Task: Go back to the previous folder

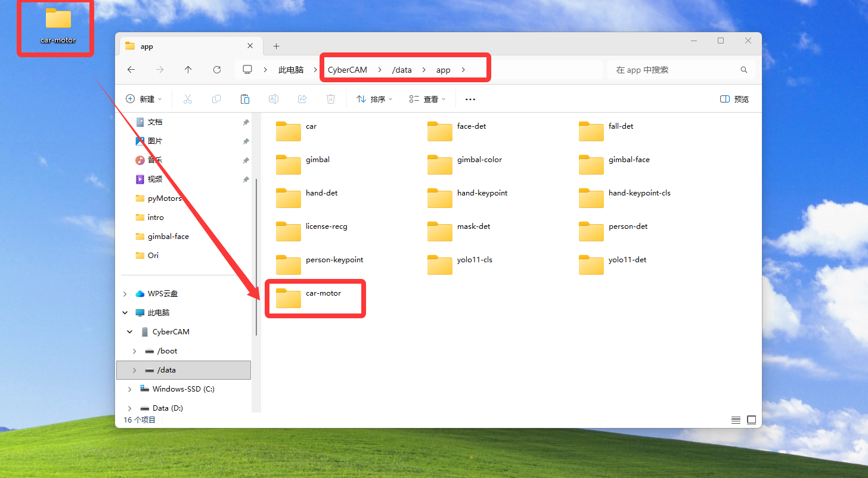Action: click(131, 70)
